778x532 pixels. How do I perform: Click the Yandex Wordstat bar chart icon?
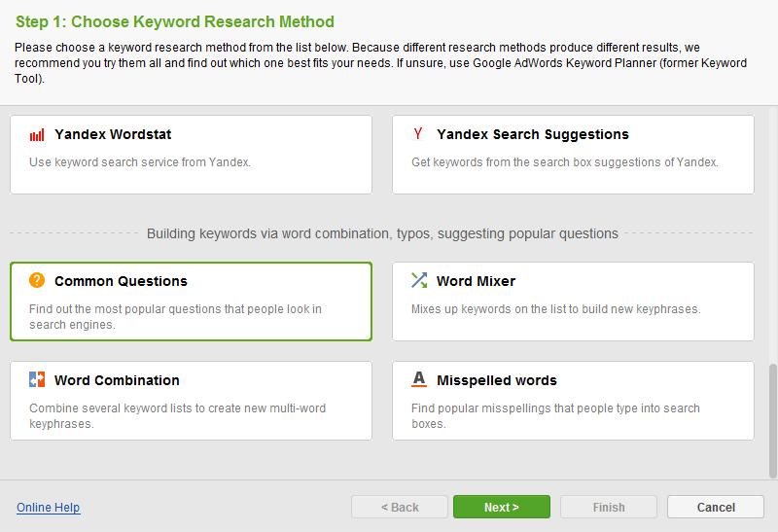(x=37, y=135)
